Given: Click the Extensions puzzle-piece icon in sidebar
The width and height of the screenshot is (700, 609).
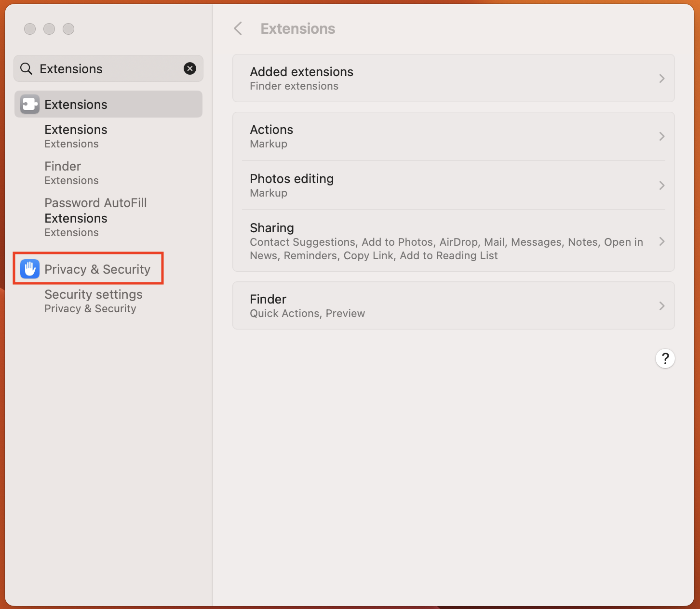Looking at the screenshot, I should 29,104.
